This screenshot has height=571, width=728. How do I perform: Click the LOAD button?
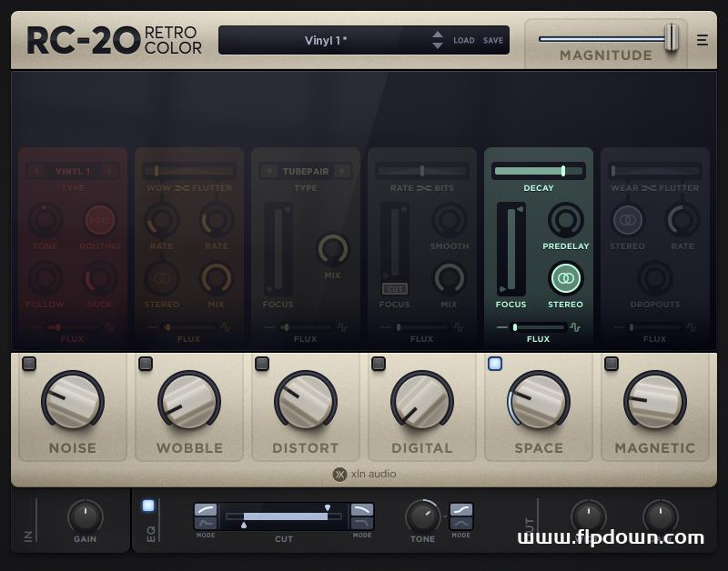463,40
